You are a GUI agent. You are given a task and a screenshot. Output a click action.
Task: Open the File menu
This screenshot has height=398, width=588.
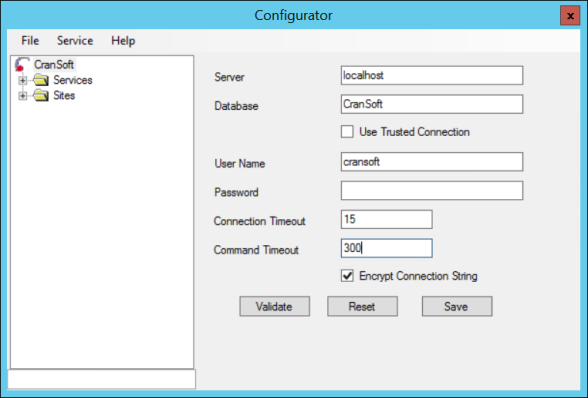(x=30, y=41)
